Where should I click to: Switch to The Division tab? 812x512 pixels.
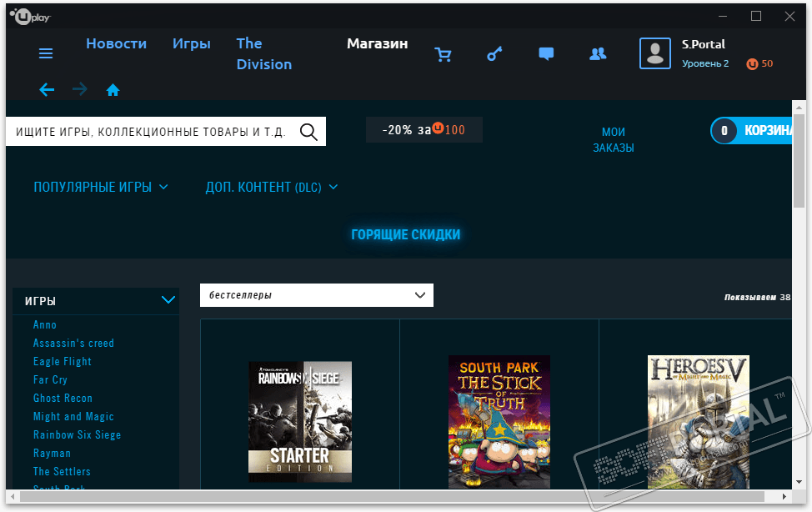click(x=264, y=54)
